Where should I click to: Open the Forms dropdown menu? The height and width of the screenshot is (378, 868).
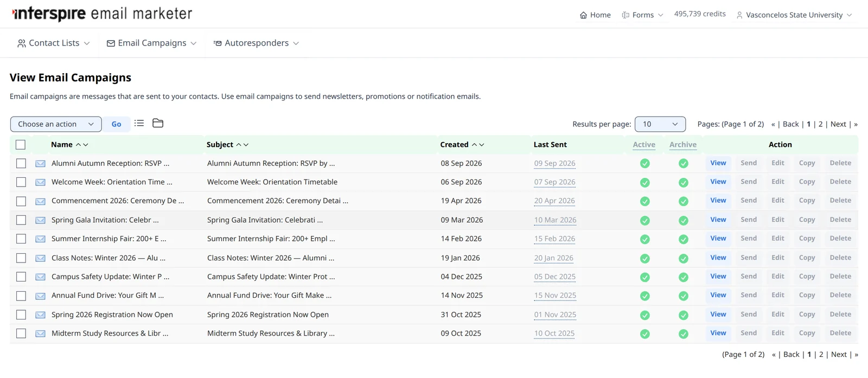pyautogui.click(x=642, y=15)
